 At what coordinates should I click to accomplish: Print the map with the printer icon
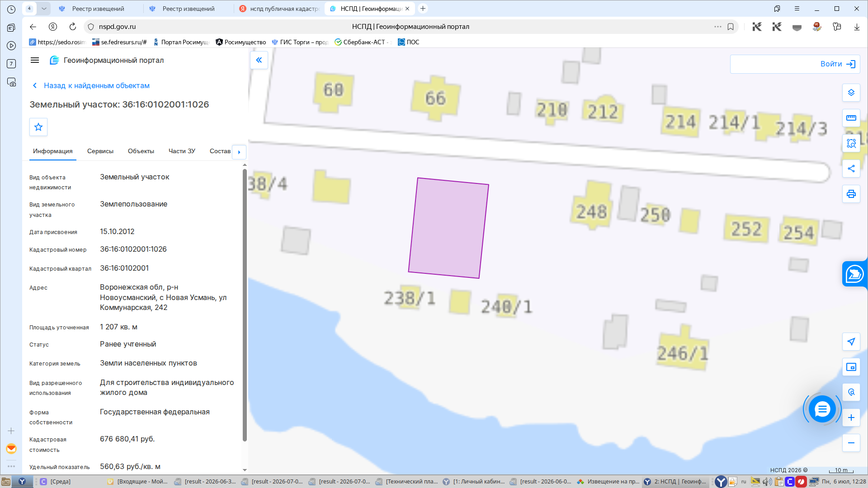[851, 194]
